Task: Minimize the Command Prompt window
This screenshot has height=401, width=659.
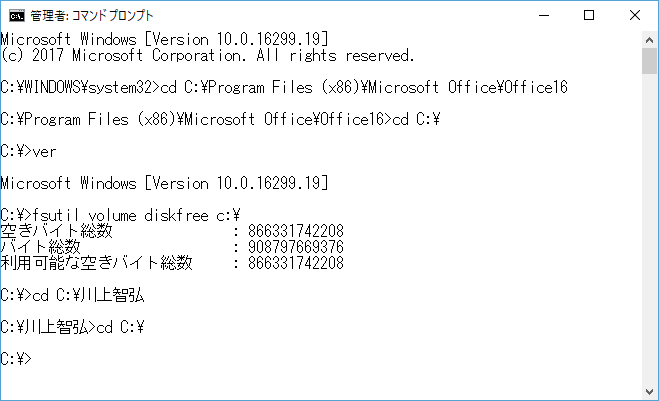Action: click(542, 15)
